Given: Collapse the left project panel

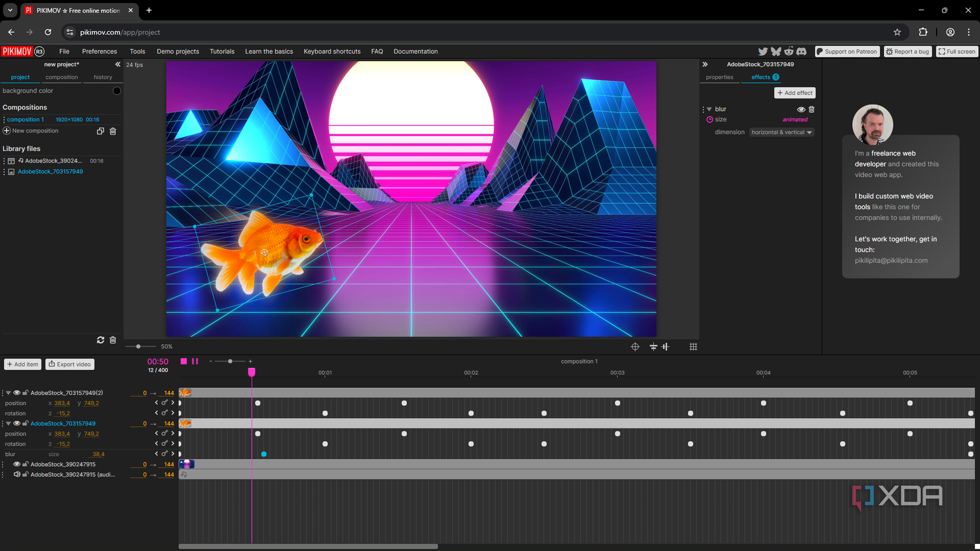Looking at the screenshot, I should [x=118, y=64].
